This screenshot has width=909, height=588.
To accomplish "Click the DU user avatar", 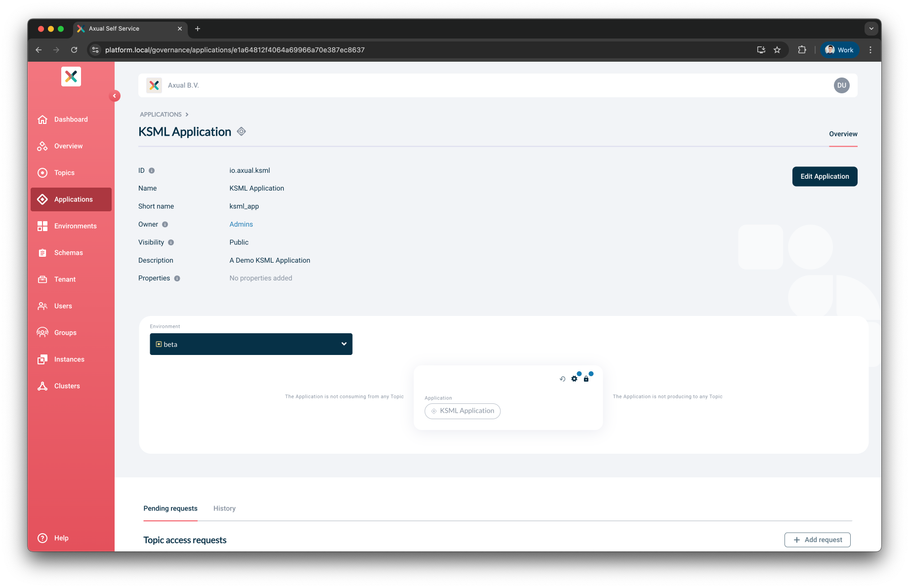I will pyautogui.click(x=841, y=85).
